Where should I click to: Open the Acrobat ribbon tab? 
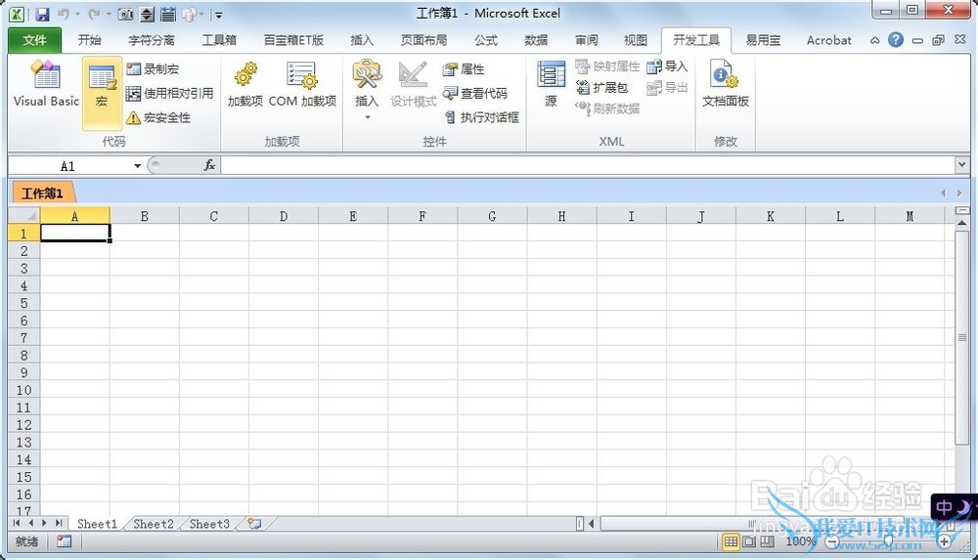tap(828, 40)
